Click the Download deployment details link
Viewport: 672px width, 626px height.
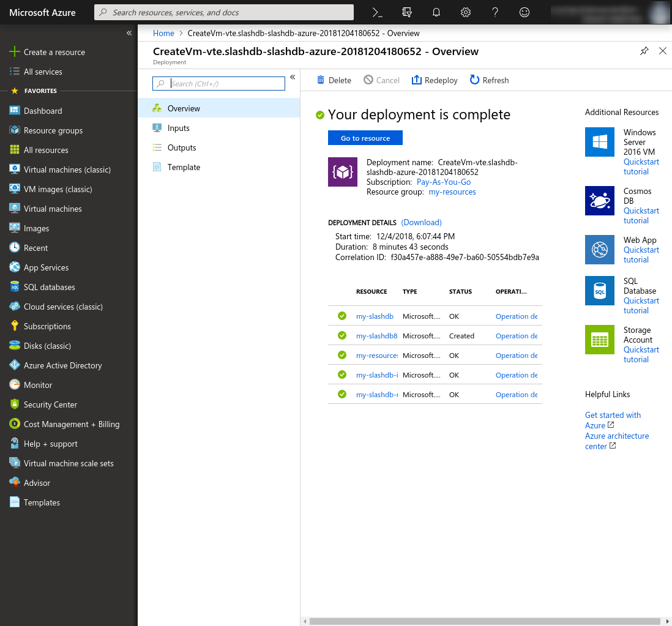[x=422, y=222]
